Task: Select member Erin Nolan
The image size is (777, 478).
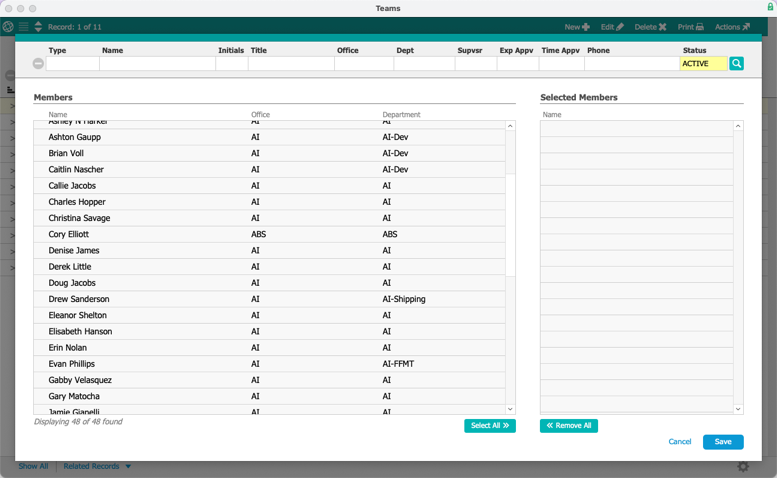Action: (x=270, y=348)
